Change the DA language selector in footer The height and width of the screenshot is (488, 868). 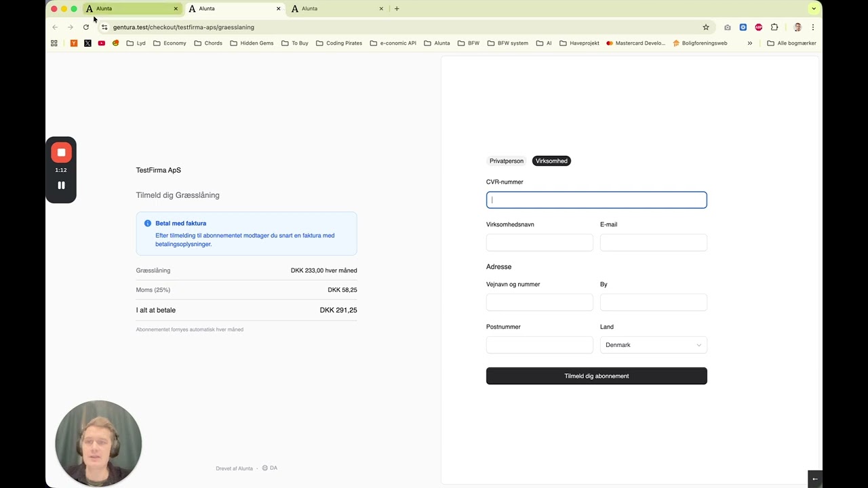click(x=270, y=468)
